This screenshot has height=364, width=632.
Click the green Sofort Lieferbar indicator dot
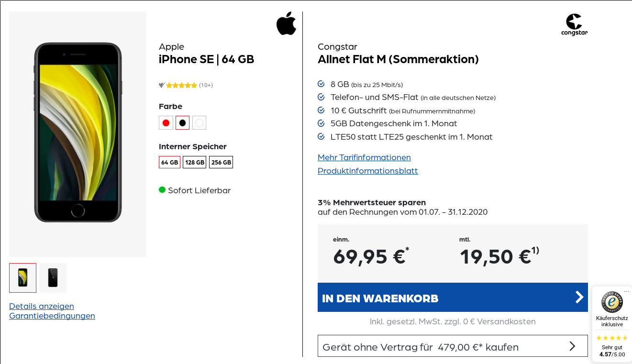coord(163,190)
